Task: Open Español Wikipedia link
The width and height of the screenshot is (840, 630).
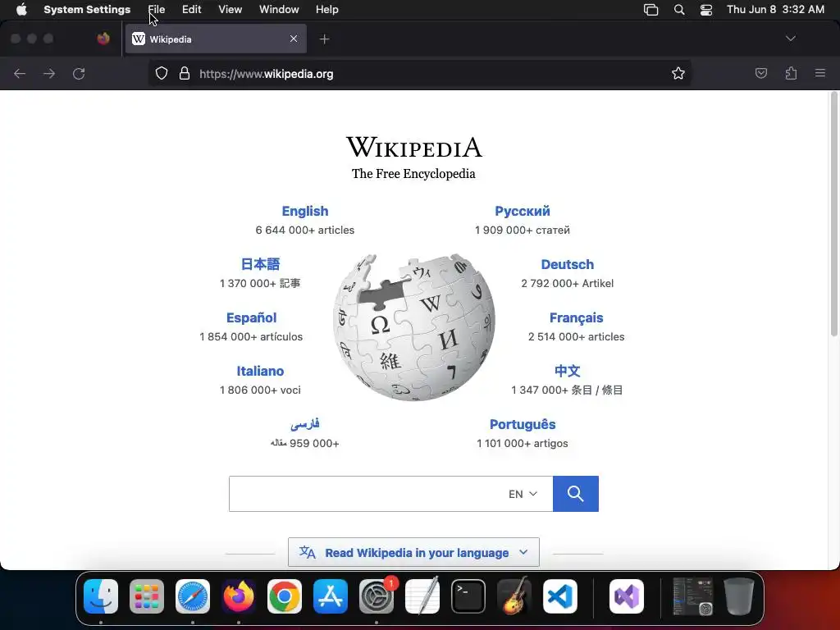Action: point(251,317)
